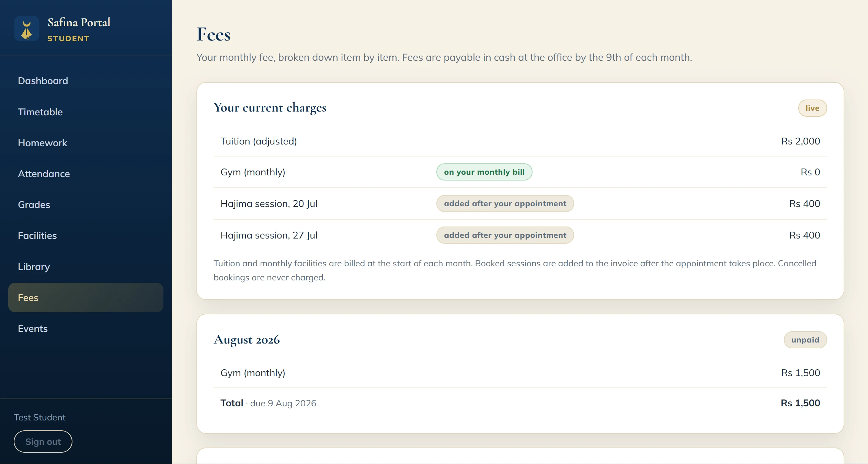Click the 'STUDENT' role label
868x464 pixels.
68,38
